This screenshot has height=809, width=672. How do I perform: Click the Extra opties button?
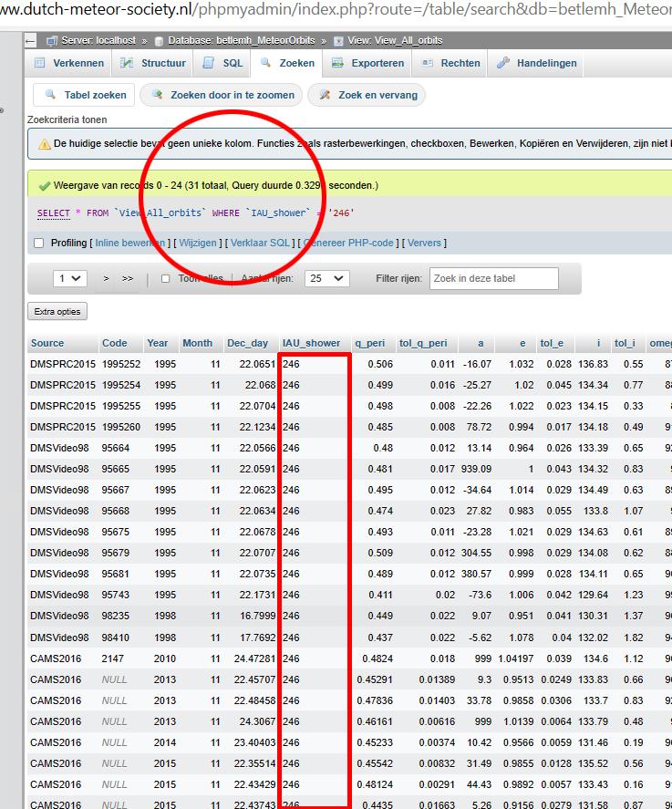pos(57,312)
